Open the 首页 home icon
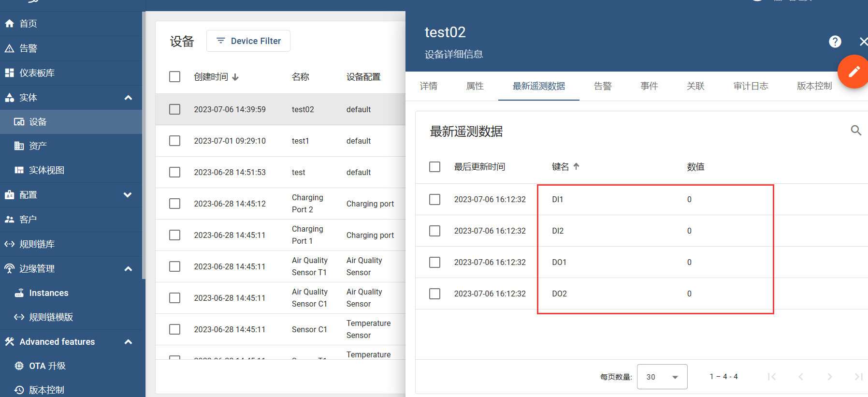This screenshot has height=397, width=868. (x=9, y=23)
